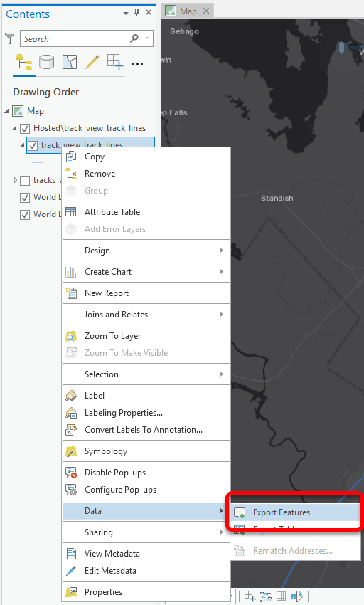364x605 pixels.
Task: Click the Configure Pop-ups icon
Action: 71,490
